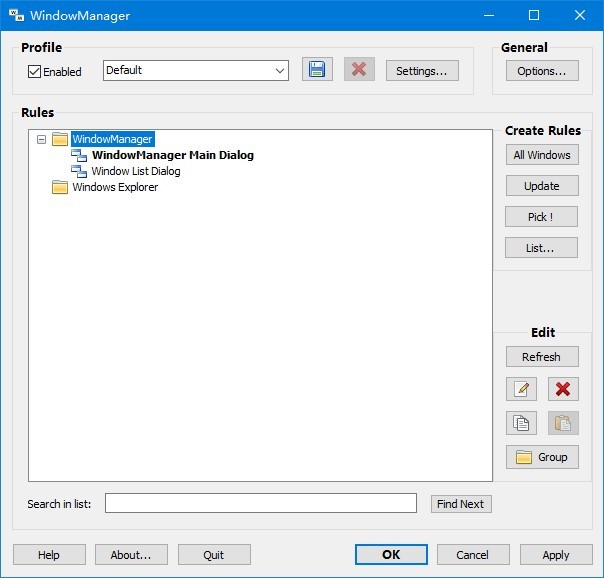Click the window icon beside WindowManager Main Dialog
Image resolution: width=604 pixels, height=578 pixels.
pyautogui.click(x=79, y=155)
